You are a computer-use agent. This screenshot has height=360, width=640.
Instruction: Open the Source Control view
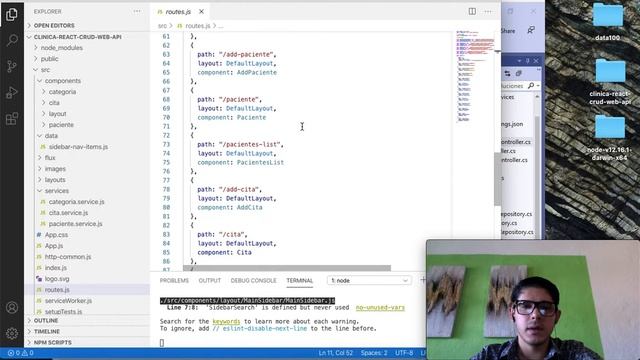[12, 66]
